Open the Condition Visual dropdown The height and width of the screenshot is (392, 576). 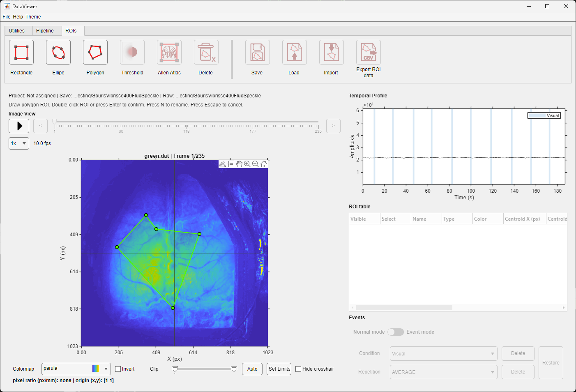tap(444, 353)
